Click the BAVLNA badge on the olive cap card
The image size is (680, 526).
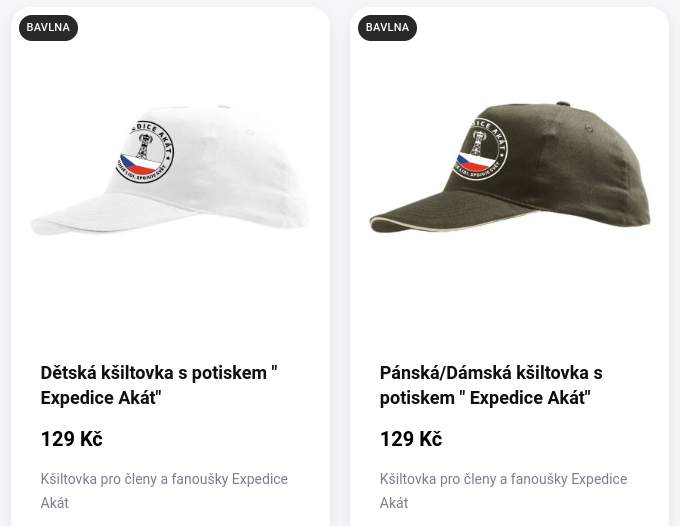tap(387, 28)
